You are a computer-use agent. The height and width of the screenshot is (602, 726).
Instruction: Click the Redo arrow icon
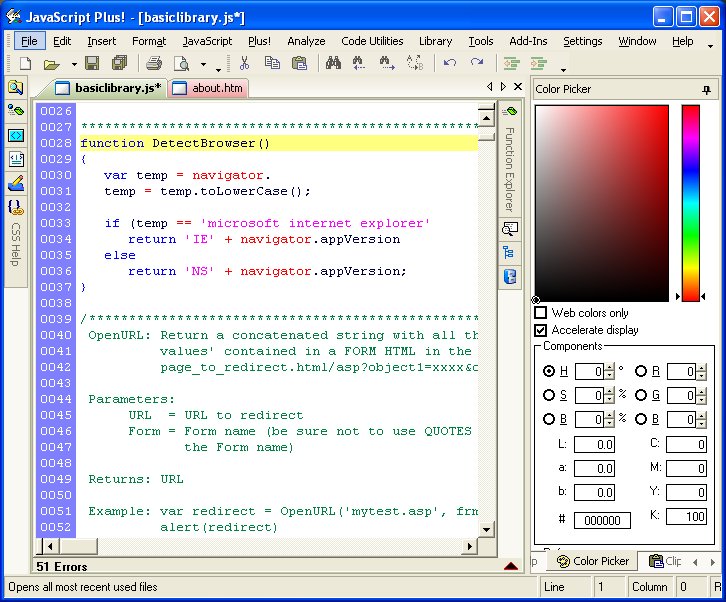click(x=477, y=63)
